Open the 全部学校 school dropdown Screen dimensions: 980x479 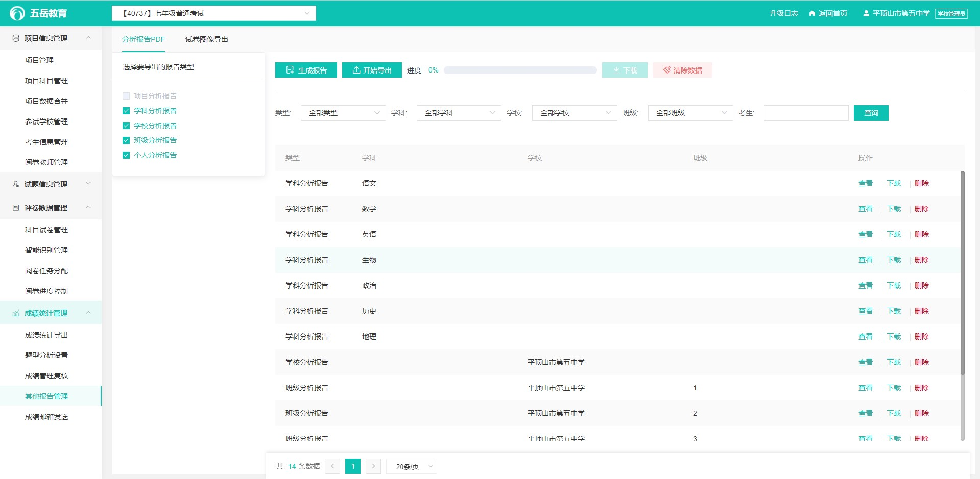(575, 113)
